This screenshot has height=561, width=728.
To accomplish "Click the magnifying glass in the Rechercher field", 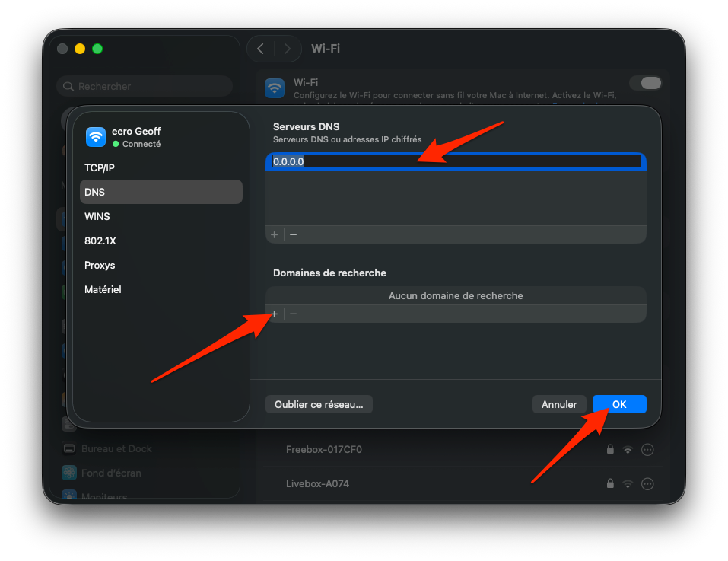I will click(x=70, y=86).
